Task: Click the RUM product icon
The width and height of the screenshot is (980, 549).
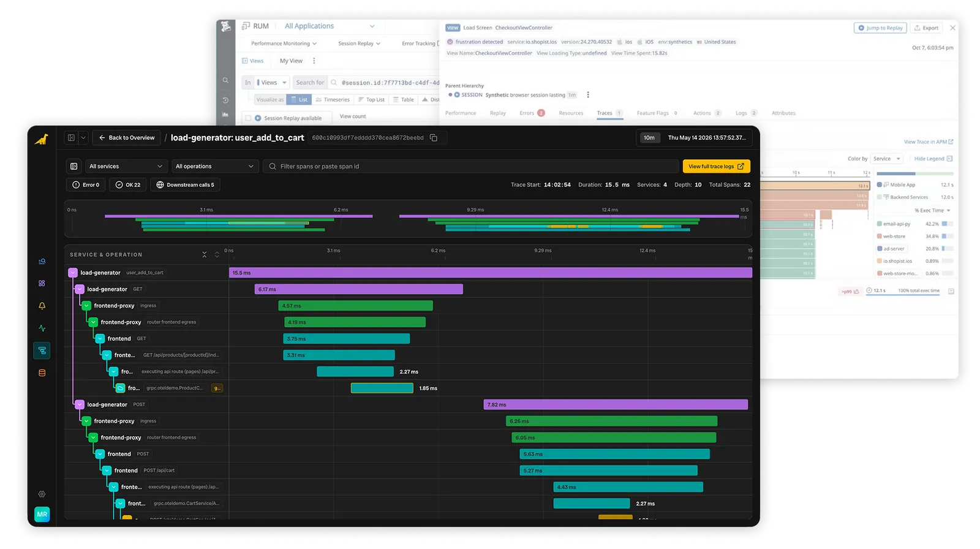Action: pos(246,26)
